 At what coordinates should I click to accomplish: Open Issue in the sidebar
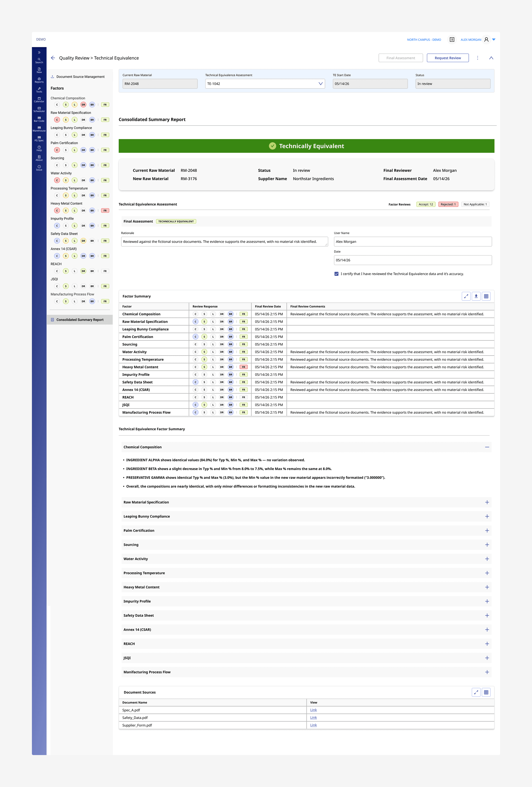pos(39,168)
